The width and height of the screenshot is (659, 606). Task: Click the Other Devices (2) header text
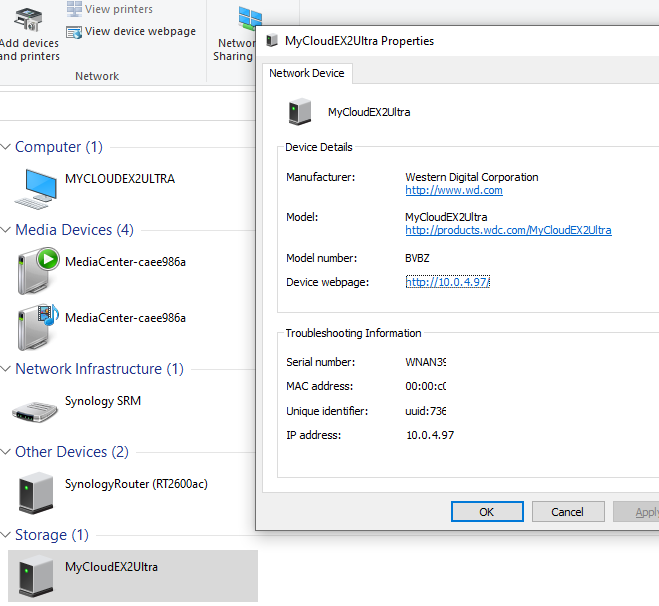coord(72,452)
